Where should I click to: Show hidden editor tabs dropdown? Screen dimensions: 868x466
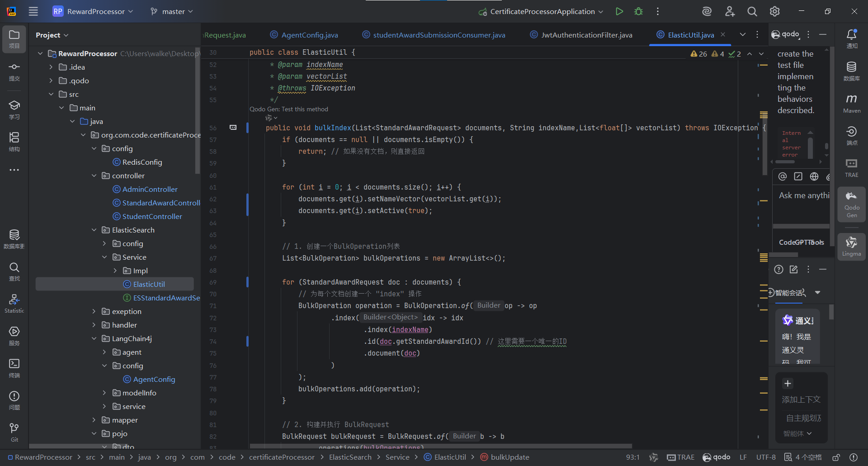742,35
